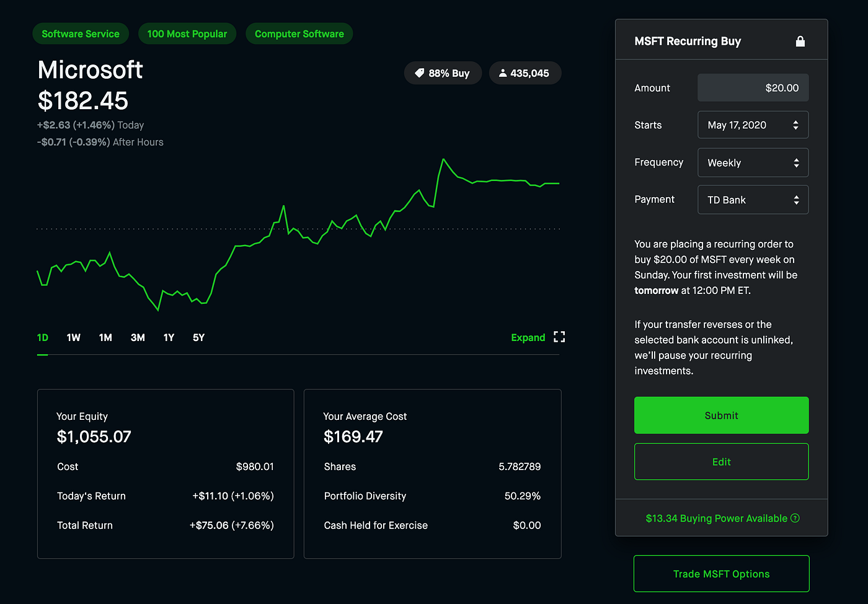Click Portfolio Diversity value 50.29%
Screen dimensions: 868x604
pyautogui.click(x=523, y=496)
